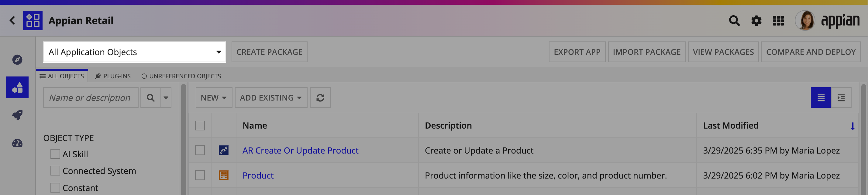Click the Last Modified sort arrow

click(x=852, y=126)
